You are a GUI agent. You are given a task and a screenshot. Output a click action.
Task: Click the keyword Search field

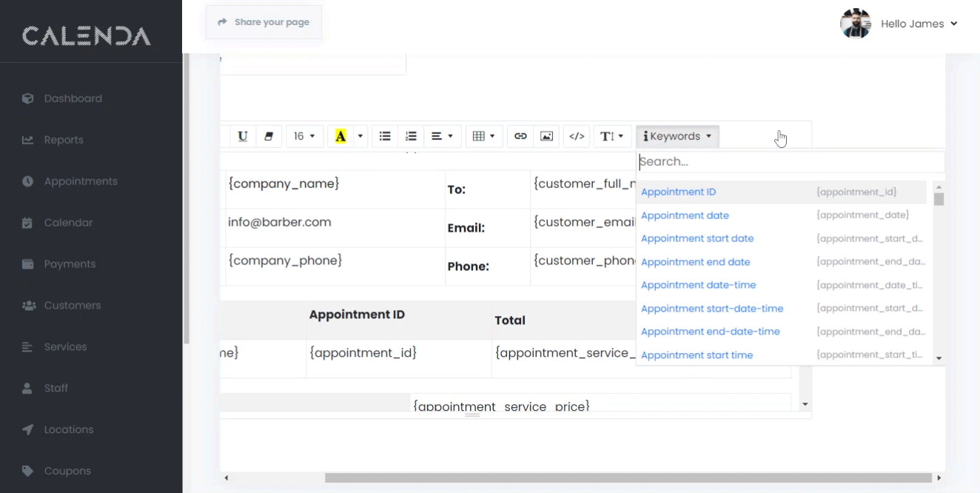790,161
